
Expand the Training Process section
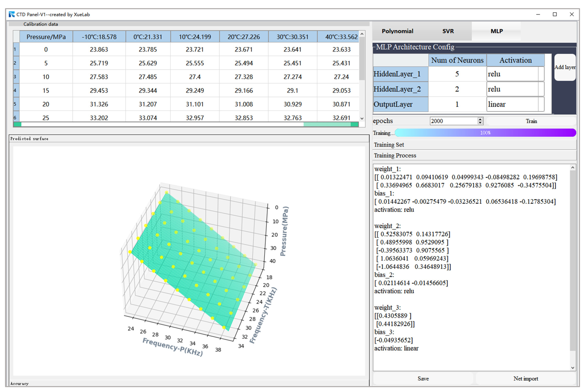tap(474, 155)
